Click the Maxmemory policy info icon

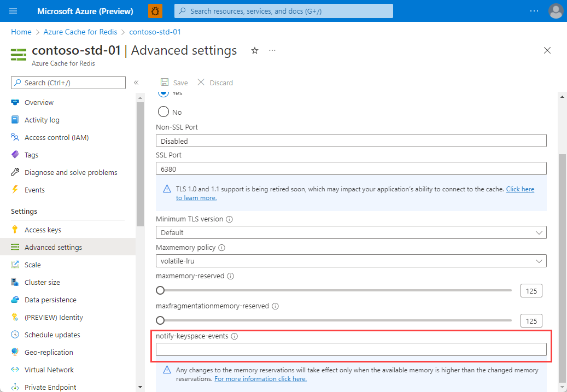221,247
